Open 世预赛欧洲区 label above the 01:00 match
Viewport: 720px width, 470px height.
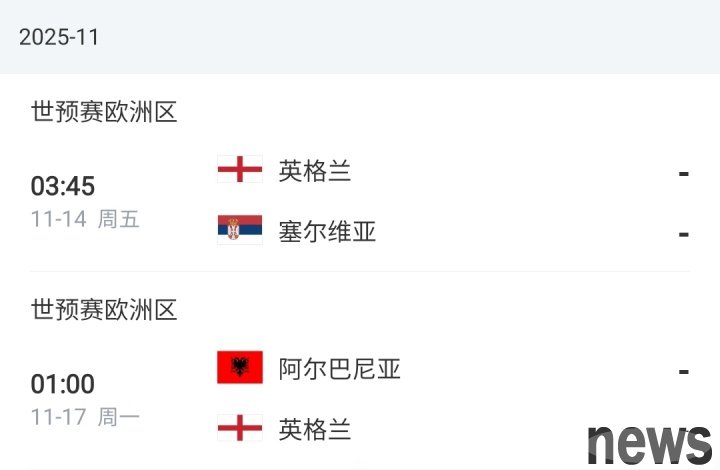[104, 310]
